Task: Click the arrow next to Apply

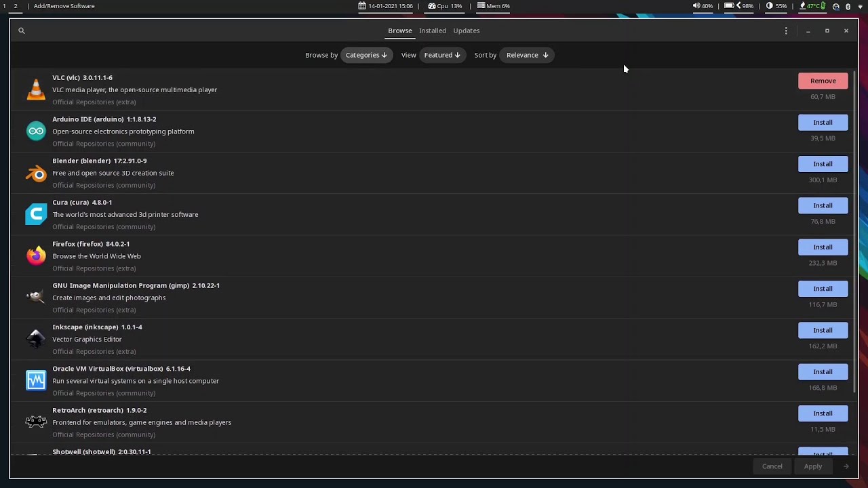Action: [846, 466]
